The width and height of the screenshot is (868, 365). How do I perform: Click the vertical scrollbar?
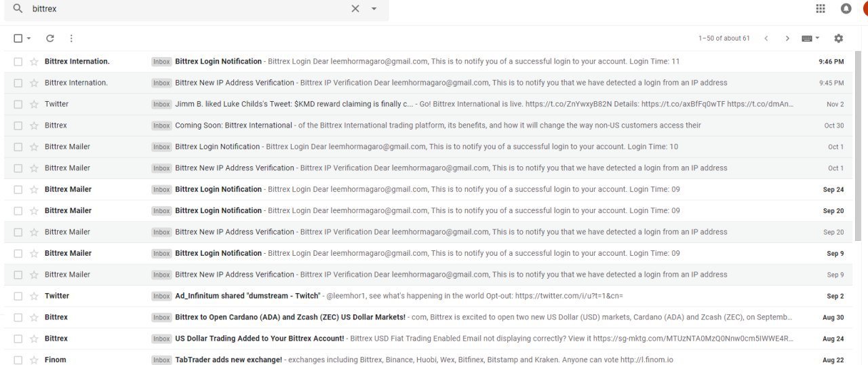tap(858, 145)
